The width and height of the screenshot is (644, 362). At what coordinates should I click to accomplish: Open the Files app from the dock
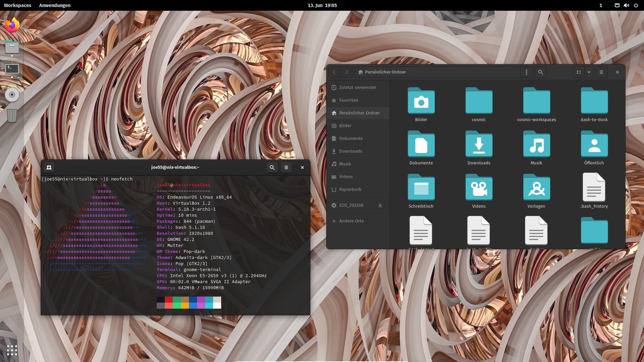pyautogui.click(x=12, y=47)
